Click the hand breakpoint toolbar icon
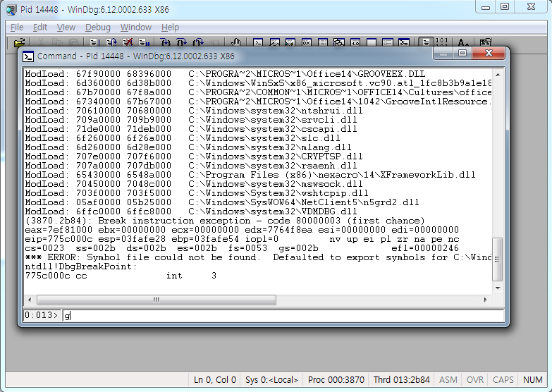Viewport: 552px width, 392px height. (x=235, y=42)
